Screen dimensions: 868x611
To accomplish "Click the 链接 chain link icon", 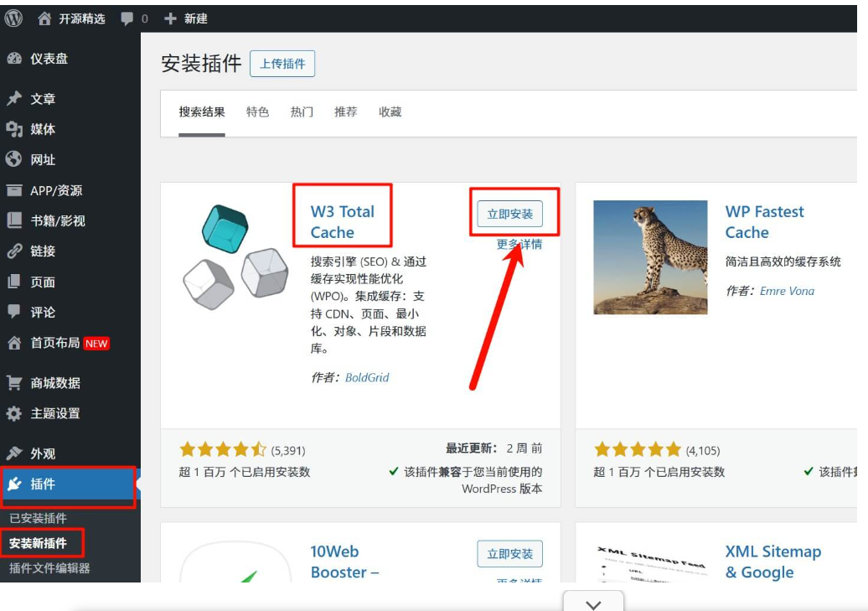I will tap(14, 251).
